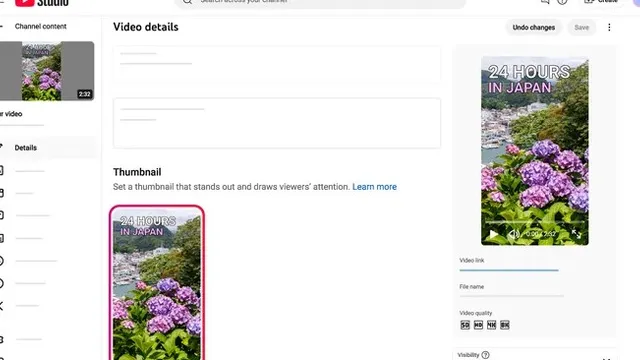Open the Learn more link
The height and width of the screenshot is (360, 640).
tap(374, 187)
